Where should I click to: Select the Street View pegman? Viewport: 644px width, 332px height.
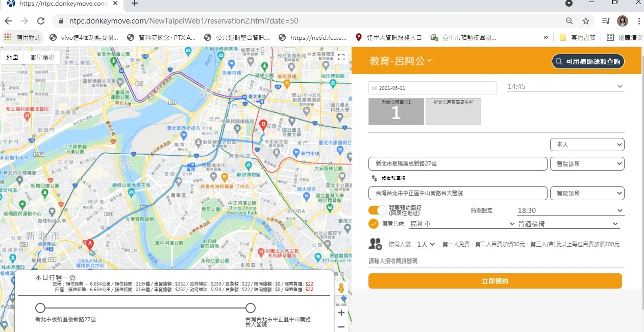[341, 289]
